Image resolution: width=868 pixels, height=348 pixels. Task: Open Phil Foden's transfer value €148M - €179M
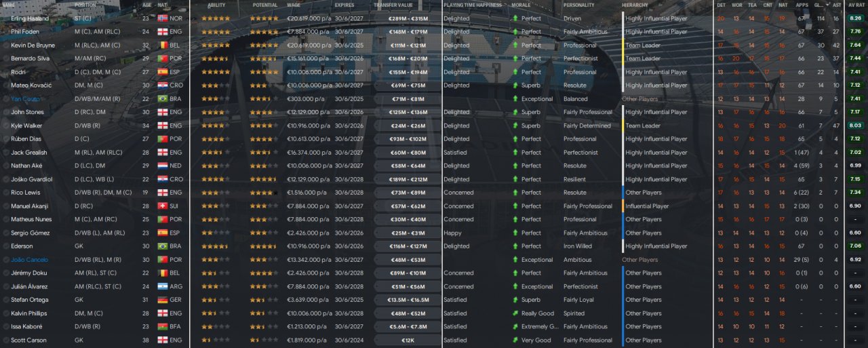pos(407,32)
